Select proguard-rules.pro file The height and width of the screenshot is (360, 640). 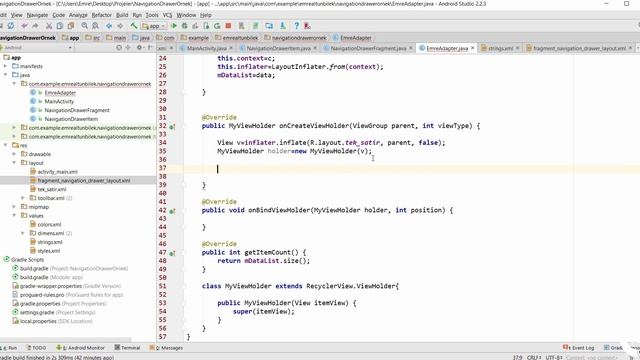tap(42, 295)
